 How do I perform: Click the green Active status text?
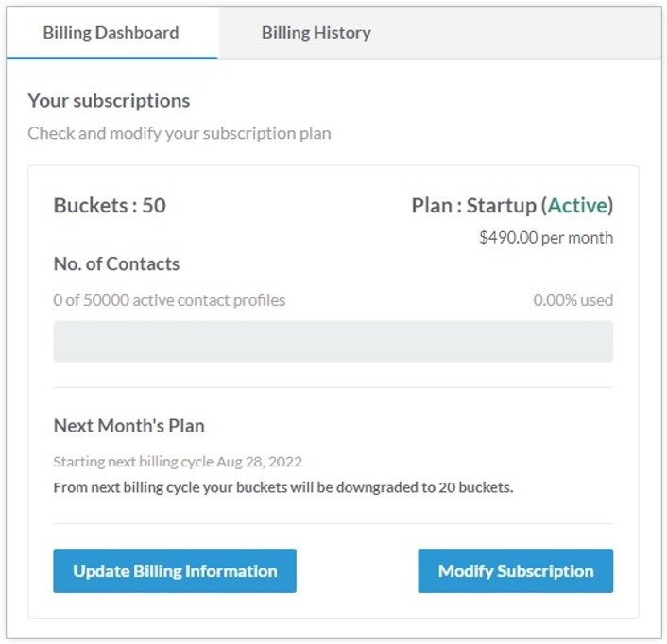click(x=577, y=205)
